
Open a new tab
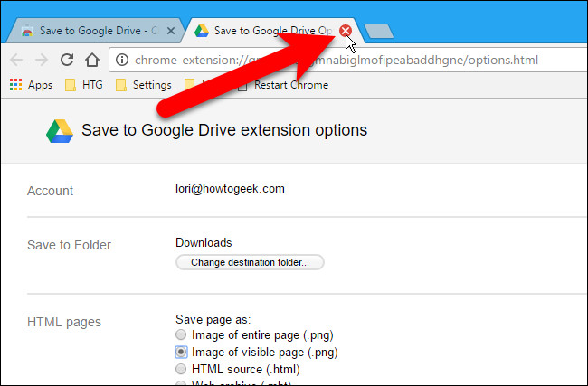point(379,31)
